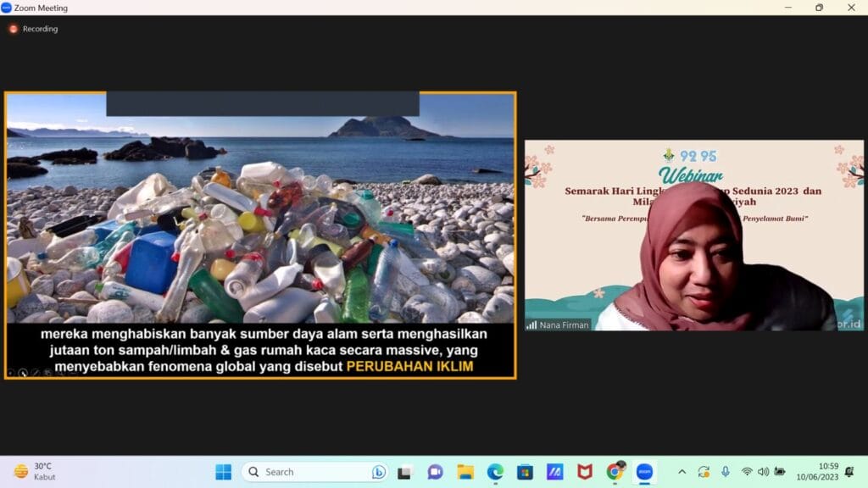Open the weather widget showing 30°C
This screenshot has height=488, width=868.
34,472
